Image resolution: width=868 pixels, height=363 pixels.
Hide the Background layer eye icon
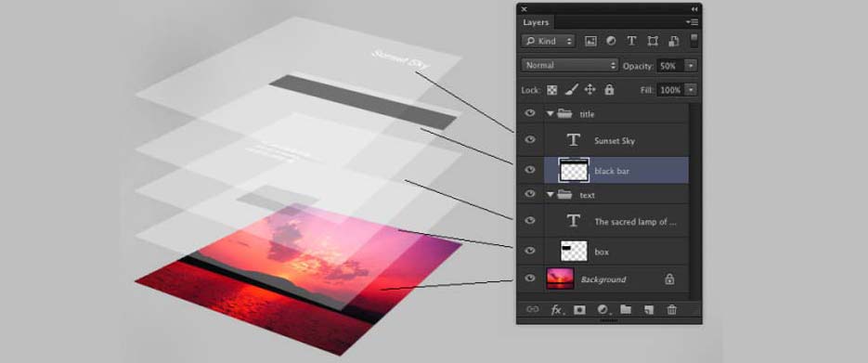coord(530,279)
